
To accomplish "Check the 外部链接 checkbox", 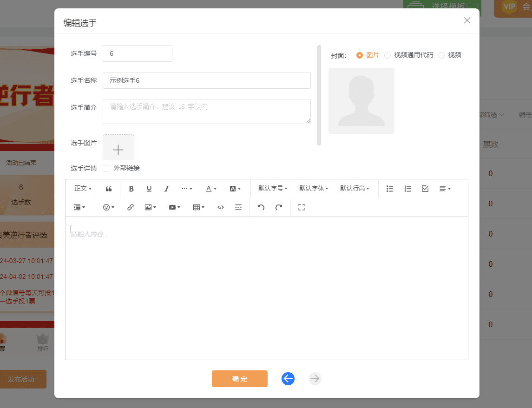I will 105,168.
